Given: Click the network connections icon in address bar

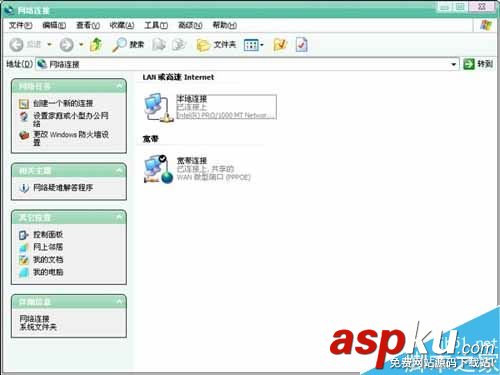Looking at the screenshot, I should (42, 64).
